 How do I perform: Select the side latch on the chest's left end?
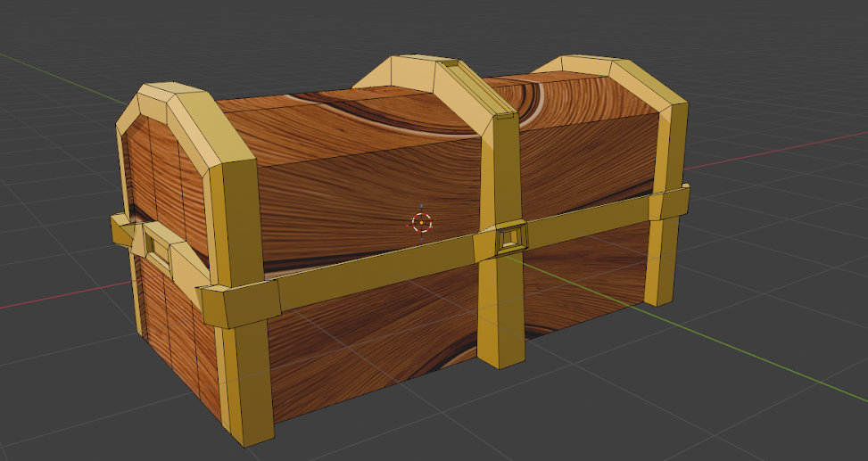pyautogui.click(x=159, y=244)
